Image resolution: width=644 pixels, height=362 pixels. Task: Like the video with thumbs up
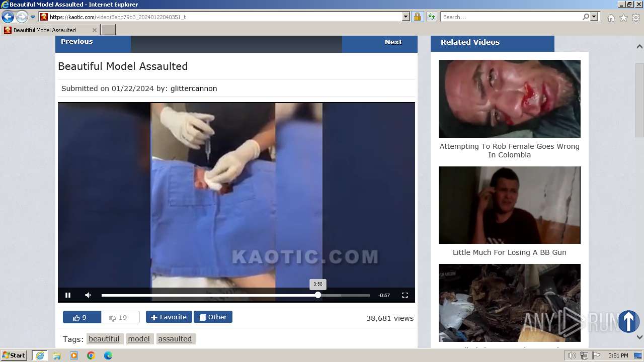[x=82, y=317]
